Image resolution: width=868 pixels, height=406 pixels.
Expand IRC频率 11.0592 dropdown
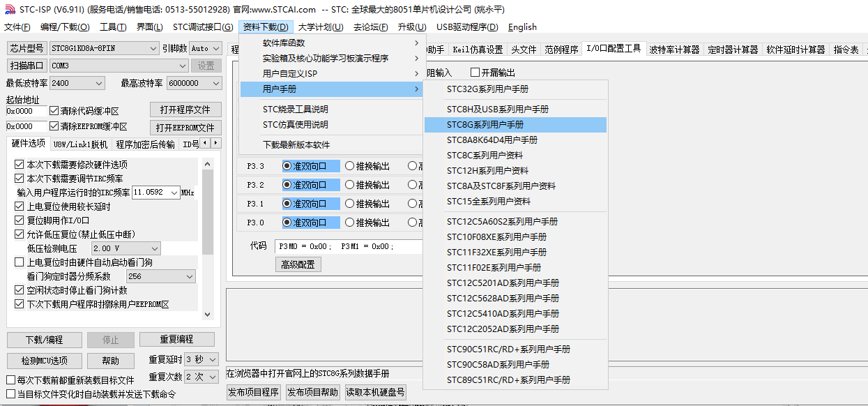(174, 193)
